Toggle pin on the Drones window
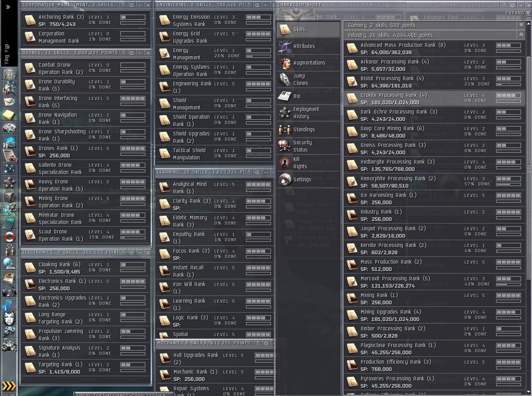Screen dimensions: 532x396 (x=123, y=53)
